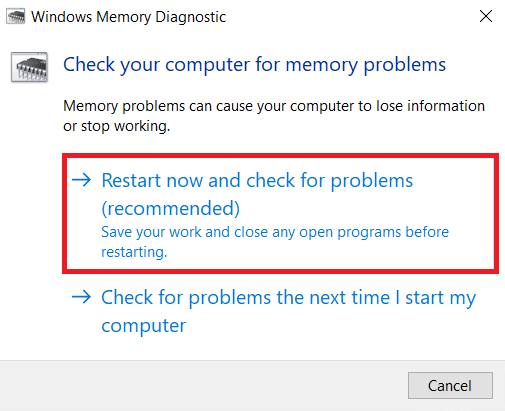Click the word (recommended) in first option
The height and width of the screenshot is (411, 505).
point(170,208)
